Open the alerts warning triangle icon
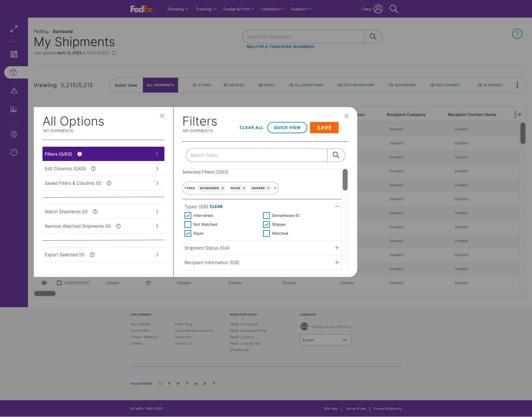532x417 pixels. point(14,91)
